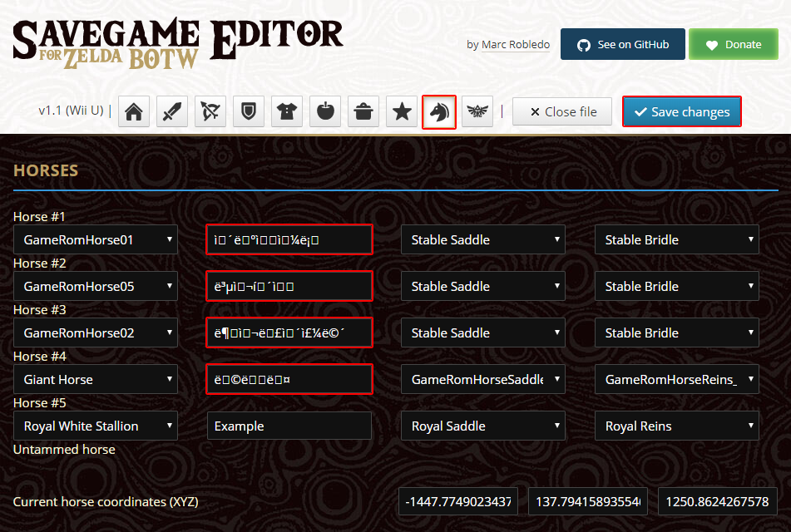
Task: Click the green Donate button
Action: [734, 44]
